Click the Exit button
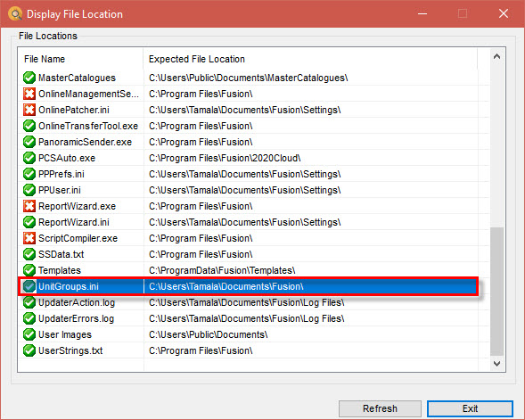This screenshot has height=420, width=525. point(470,408)
